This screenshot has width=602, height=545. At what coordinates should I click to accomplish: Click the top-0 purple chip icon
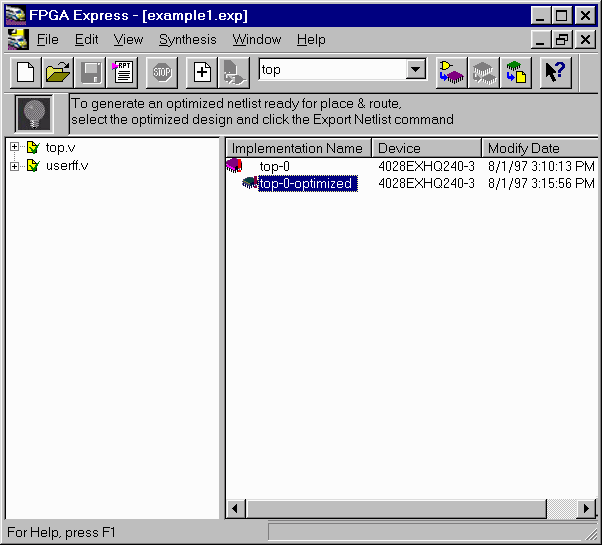pos(234,165)
